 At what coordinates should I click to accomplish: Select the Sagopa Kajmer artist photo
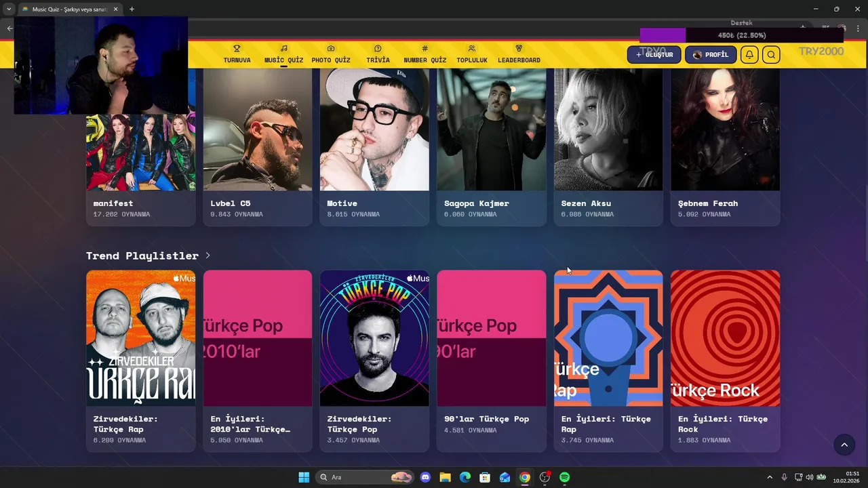click(x=492, y=129)
